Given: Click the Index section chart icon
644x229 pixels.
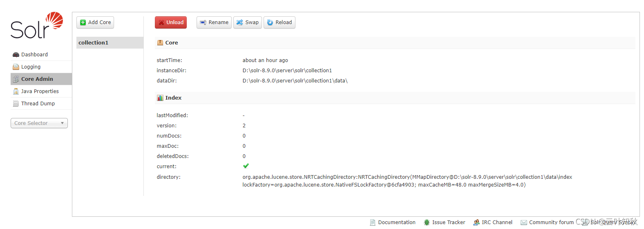Looking at the screenshot, I should 160,98.
